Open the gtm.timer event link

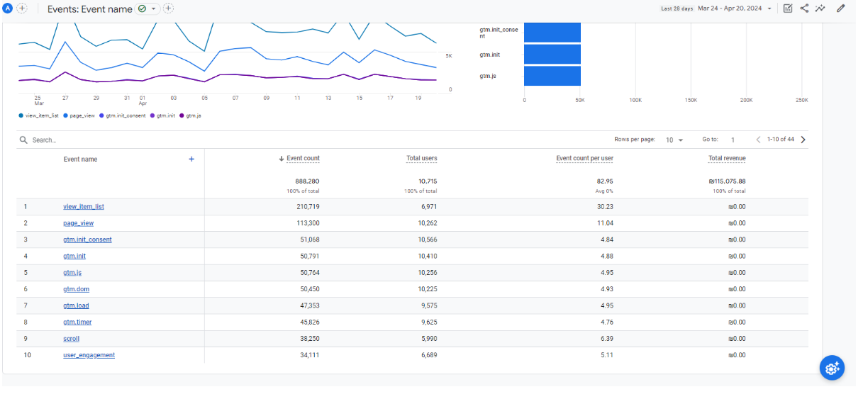(77, 322)
